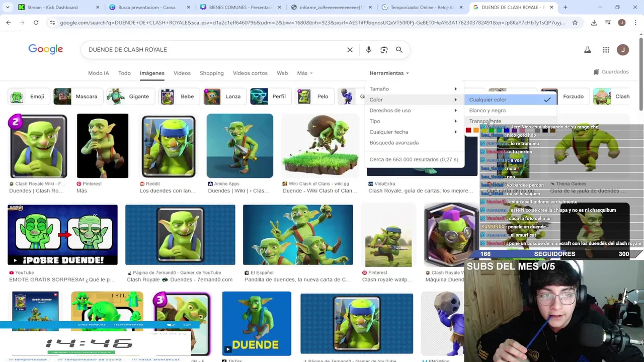Open the Pinterest goblin image labeled Más
This screenshot has height=362, width=644.
(103, 146)
